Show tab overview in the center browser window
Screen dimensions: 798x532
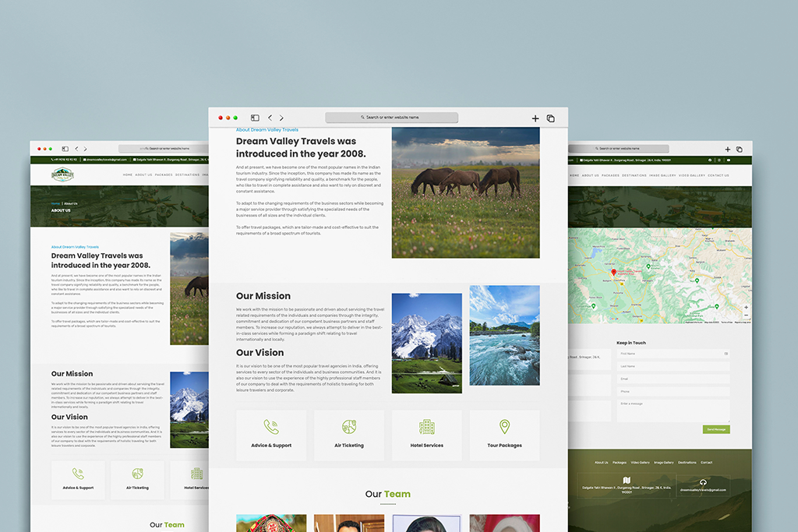tap(550, 118)
